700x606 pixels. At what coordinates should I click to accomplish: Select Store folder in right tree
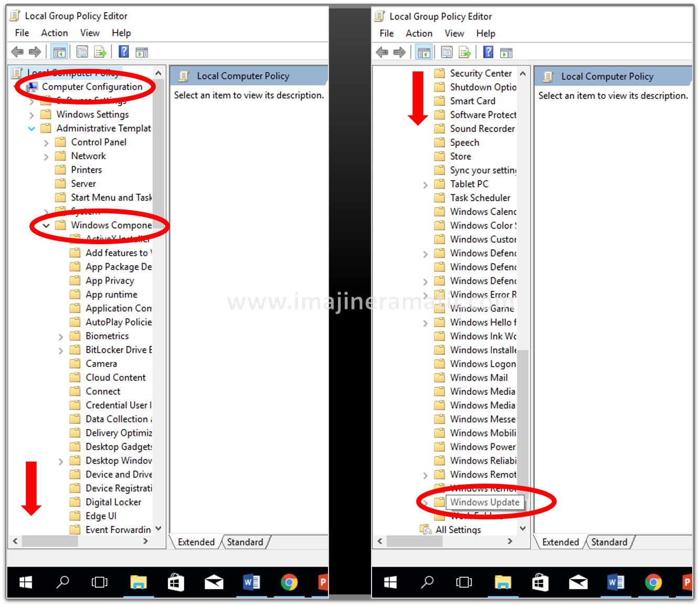(x=460, y=156)
